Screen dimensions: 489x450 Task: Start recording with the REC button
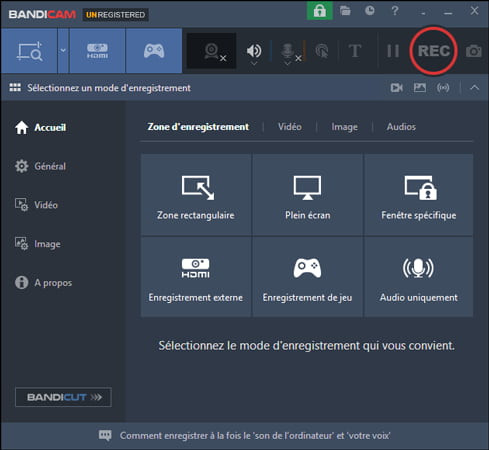pyautogui.click(x=433, y=51)
